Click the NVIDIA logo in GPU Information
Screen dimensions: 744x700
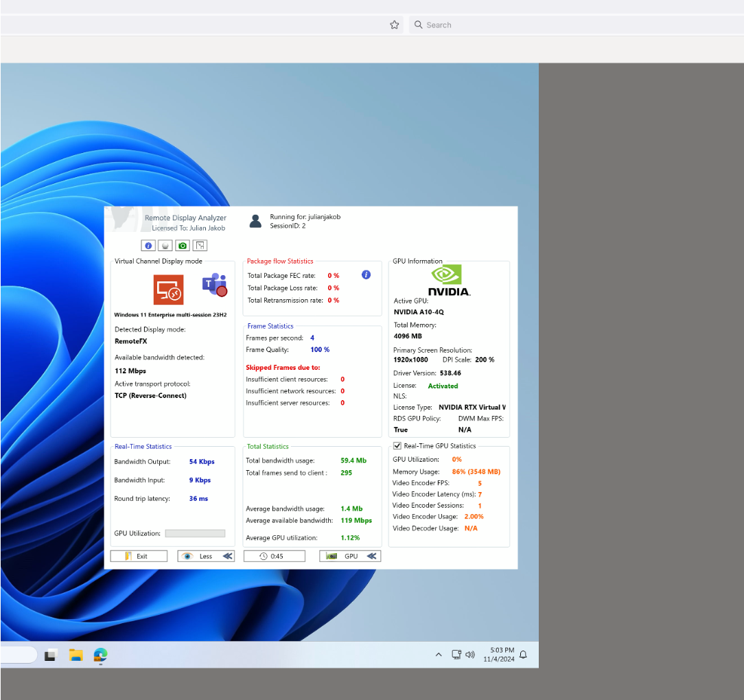[x=449, y=281]
